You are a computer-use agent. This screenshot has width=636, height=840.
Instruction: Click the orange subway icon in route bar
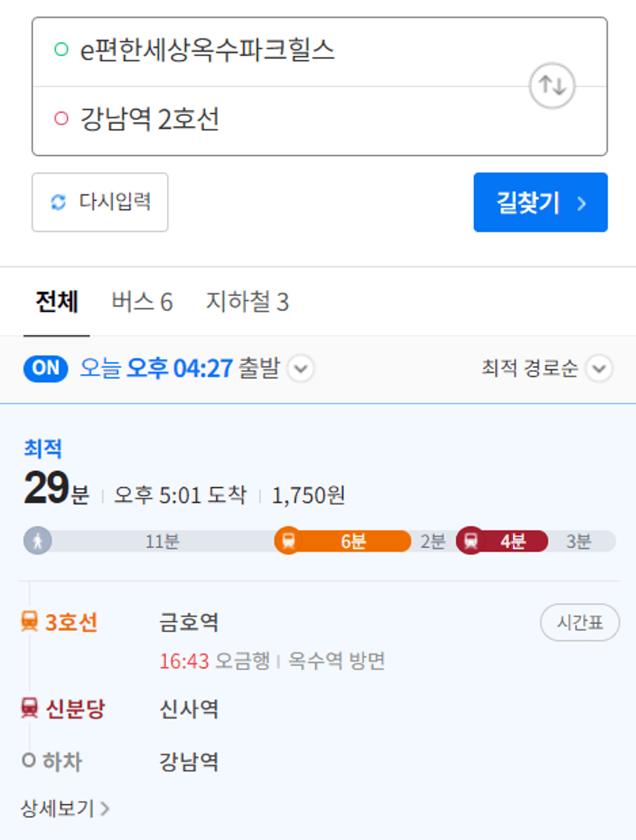[288, 540]
